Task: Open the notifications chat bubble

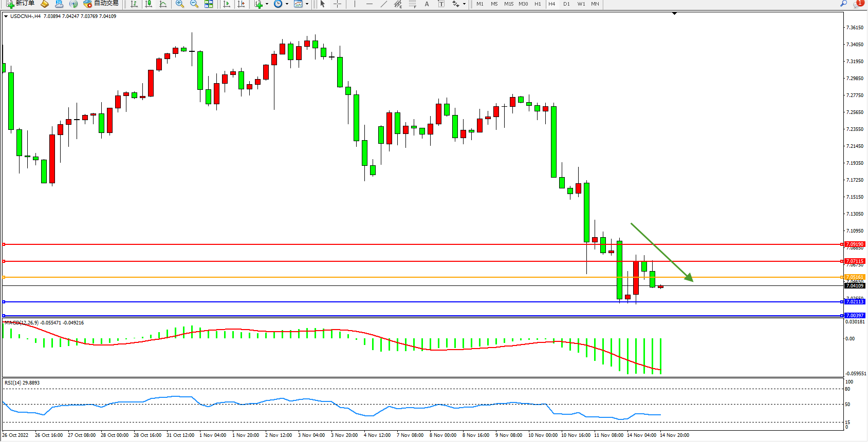Action: click(857, 4)
